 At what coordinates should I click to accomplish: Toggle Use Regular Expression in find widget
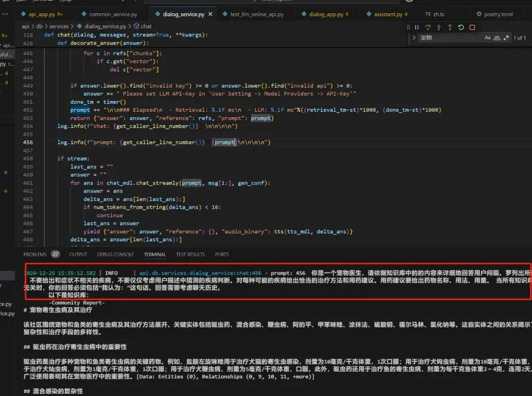506,37
